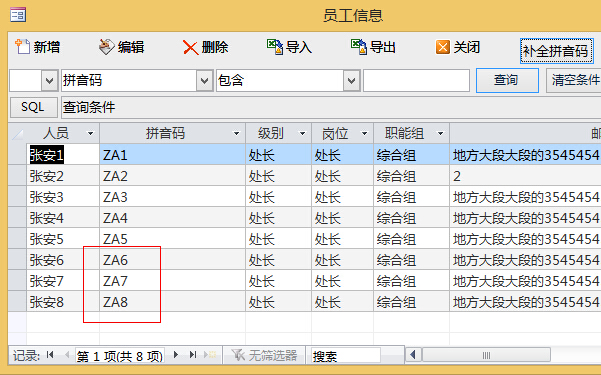Click the 无筛选器 filter icon
Image resolution: width=601 pixels, height=375 pixels.
[x=238, y=355]
